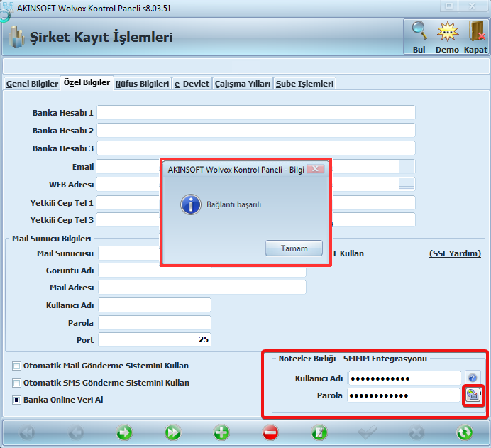Image resolution: width=491 pixels, height=448 pixels.
Task: Refresh records with green circular arrows
Action: (x=465, y=432)
